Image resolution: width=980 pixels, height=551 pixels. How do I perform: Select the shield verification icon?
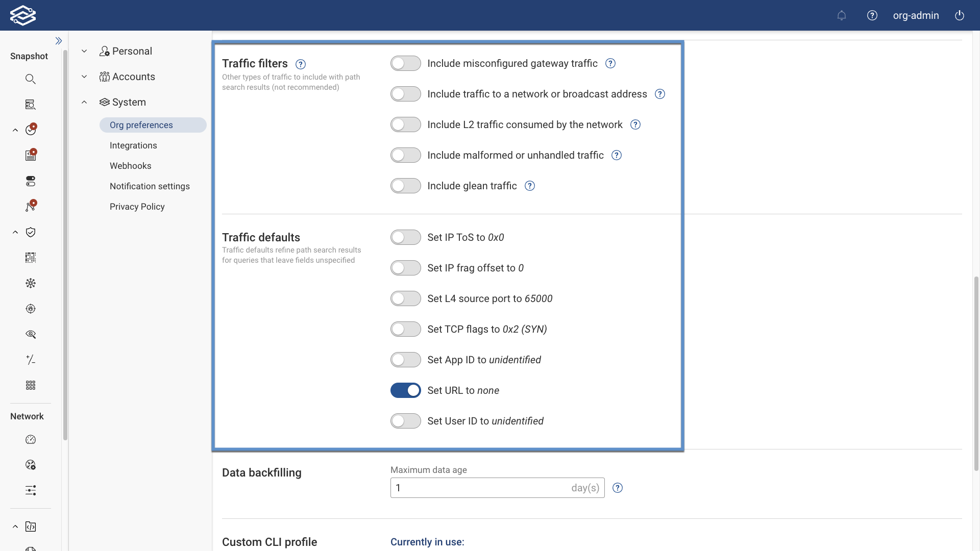click(x=31, y=232)
